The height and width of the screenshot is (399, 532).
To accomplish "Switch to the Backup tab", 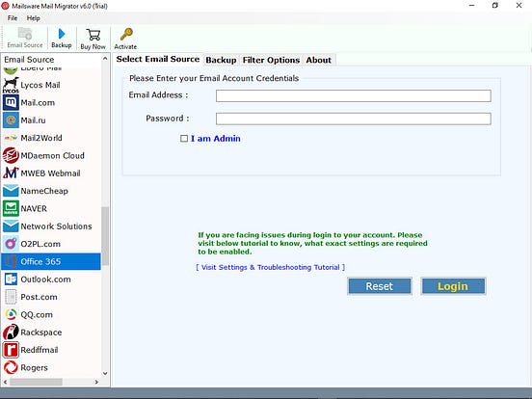I will [221, 60].
